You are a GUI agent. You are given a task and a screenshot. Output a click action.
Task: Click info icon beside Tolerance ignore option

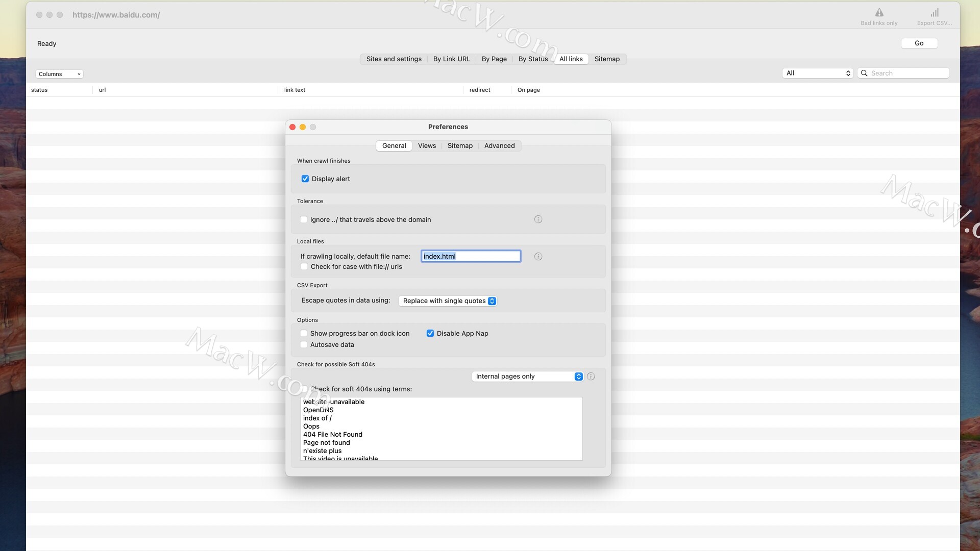[538, 219]
